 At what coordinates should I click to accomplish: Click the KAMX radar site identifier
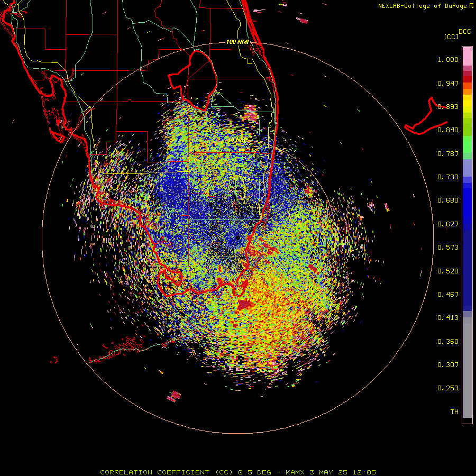[x=296, y=472]
